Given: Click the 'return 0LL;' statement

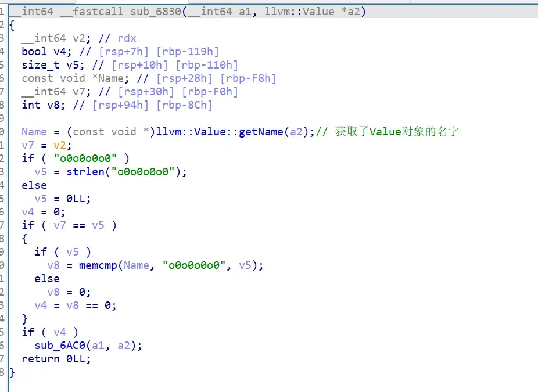Looking at the screenshot, I should point(56,359).
